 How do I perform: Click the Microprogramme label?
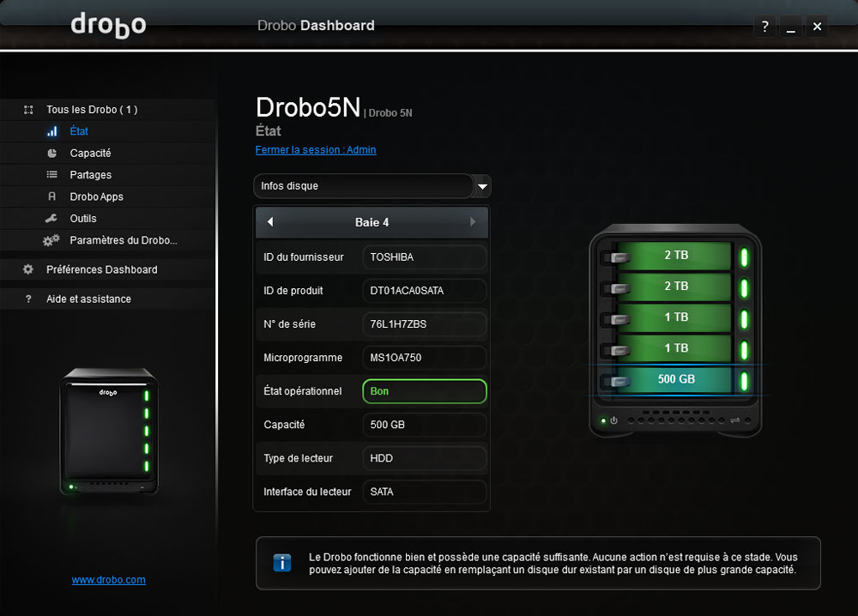point(303,358)
